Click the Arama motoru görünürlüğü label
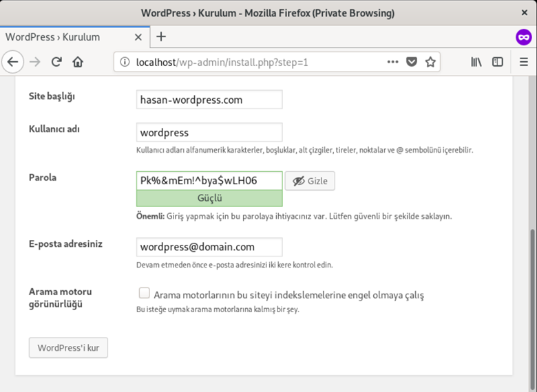The width and height of the screenshot is (537, 392). tap(61, 298)
